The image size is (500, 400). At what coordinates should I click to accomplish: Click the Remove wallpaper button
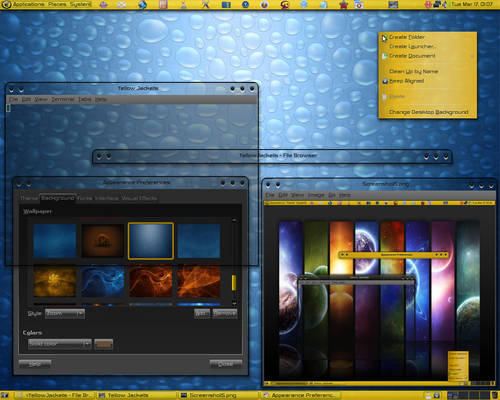(x=225, y=314)
